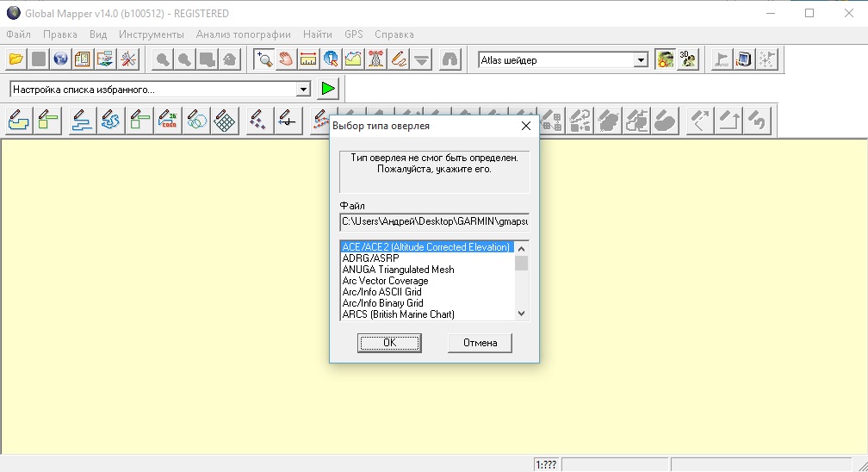Select the Digitizer pencil tool

pos(399,59)
